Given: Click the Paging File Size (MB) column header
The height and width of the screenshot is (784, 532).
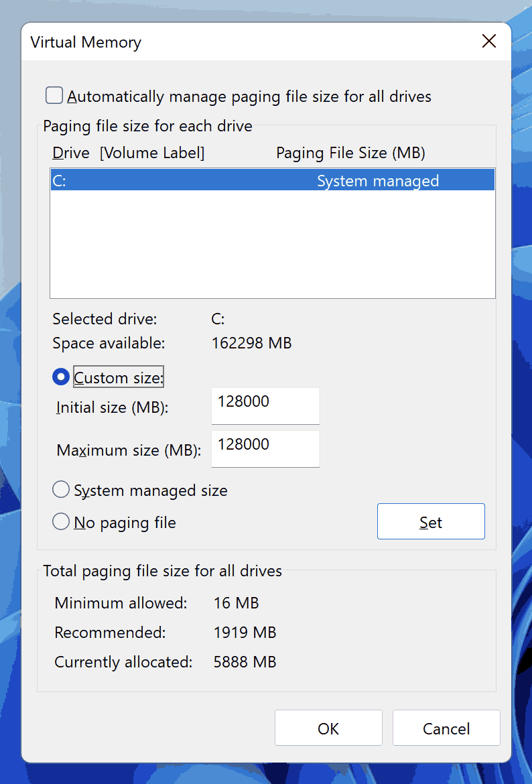Looking at the screenshot, I should pyautogui.click(x=350, y=153).
